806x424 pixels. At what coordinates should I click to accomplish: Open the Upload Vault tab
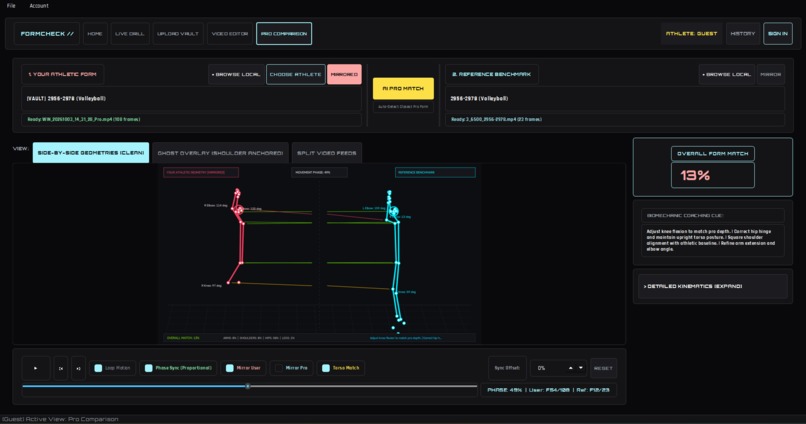178,33
